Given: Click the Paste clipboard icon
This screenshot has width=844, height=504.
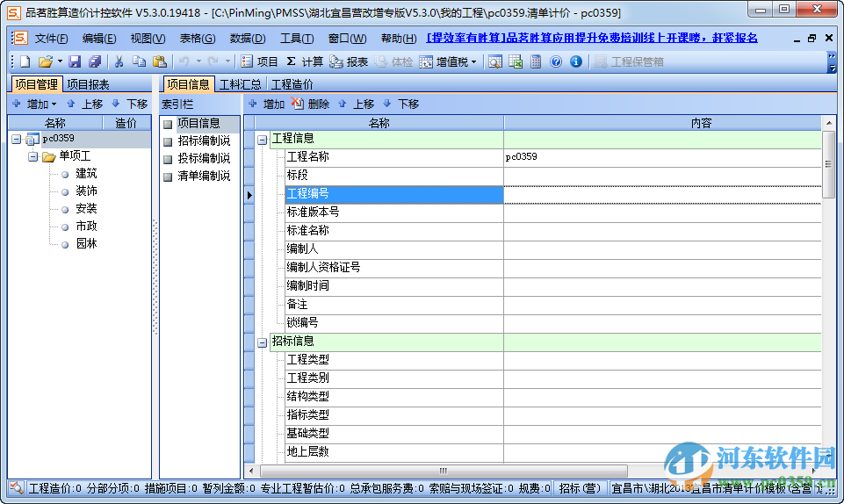Looking at the screenshot, I should [x=159, y=61].
